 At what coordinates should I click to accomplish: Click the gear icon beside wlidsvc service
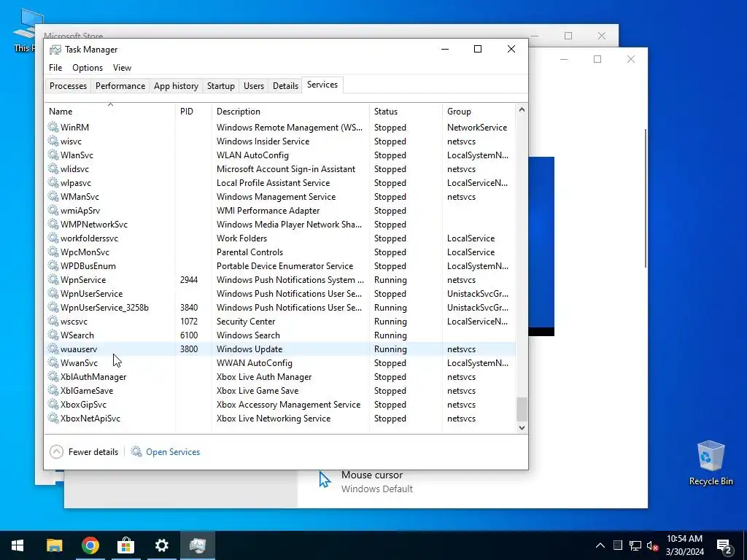click(x=53, y=168)
